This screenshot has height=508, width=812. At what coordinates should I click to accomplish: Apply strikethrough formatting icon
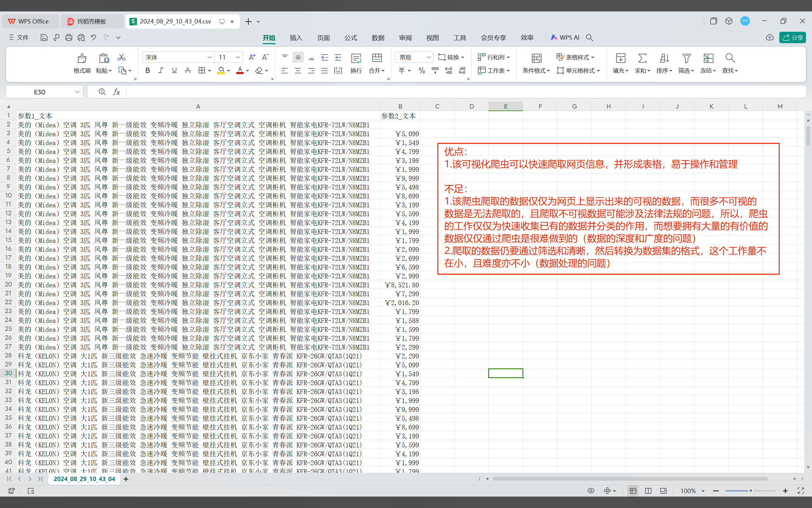coord(188,70)
